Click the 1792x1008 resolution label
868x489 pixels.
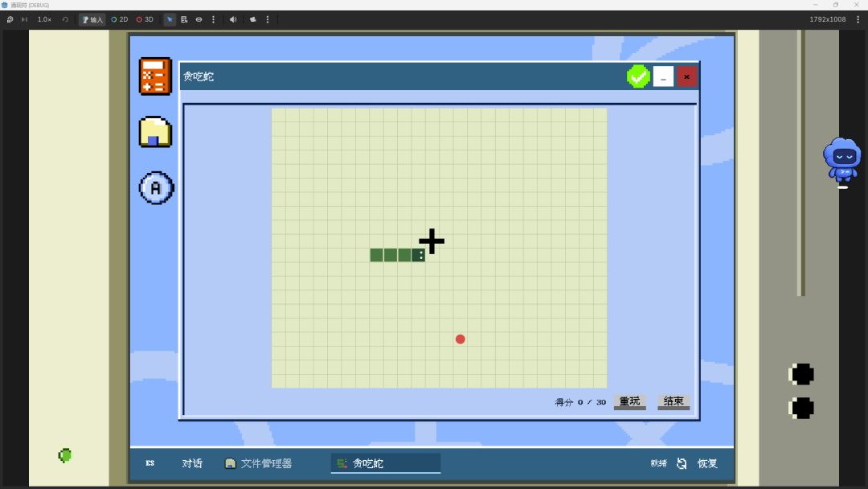tap(828, 19)
